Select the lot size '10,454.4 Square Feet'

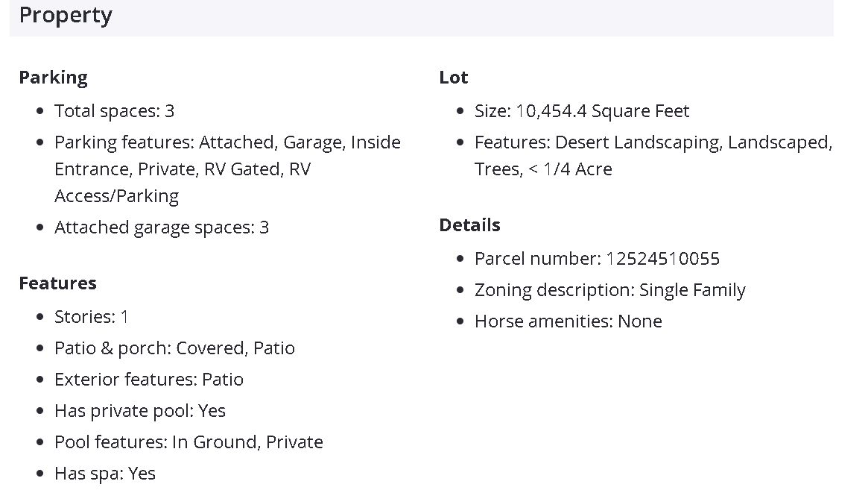(x=602, y=111)
